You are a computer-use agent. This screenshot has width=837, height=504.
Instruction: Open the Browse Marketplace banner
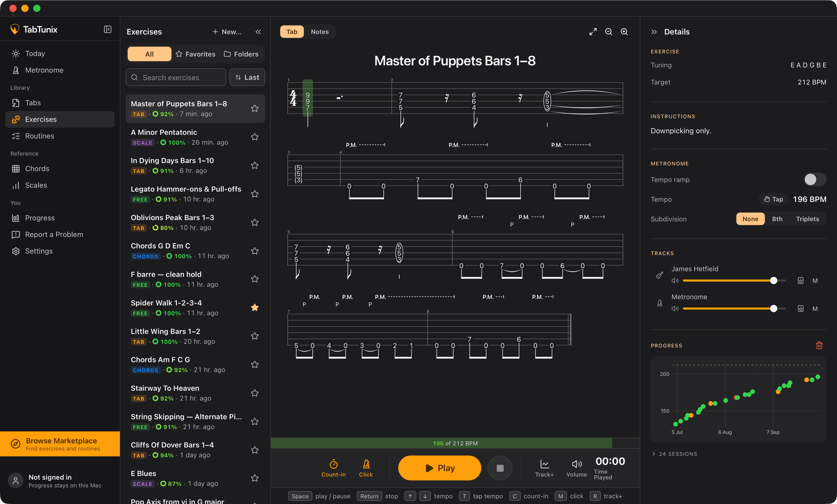(60, 444)
